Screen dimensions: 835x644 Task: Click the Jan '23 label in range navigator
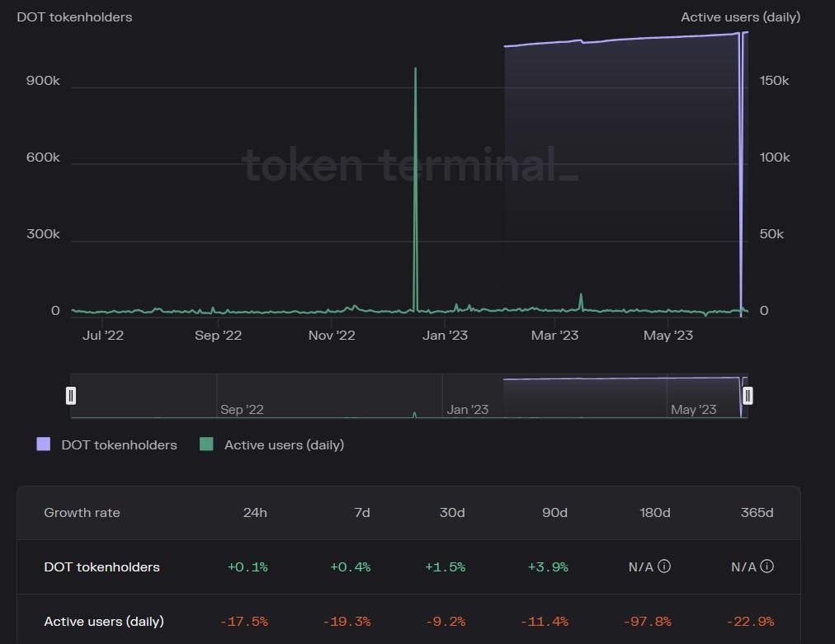(468, 409)
